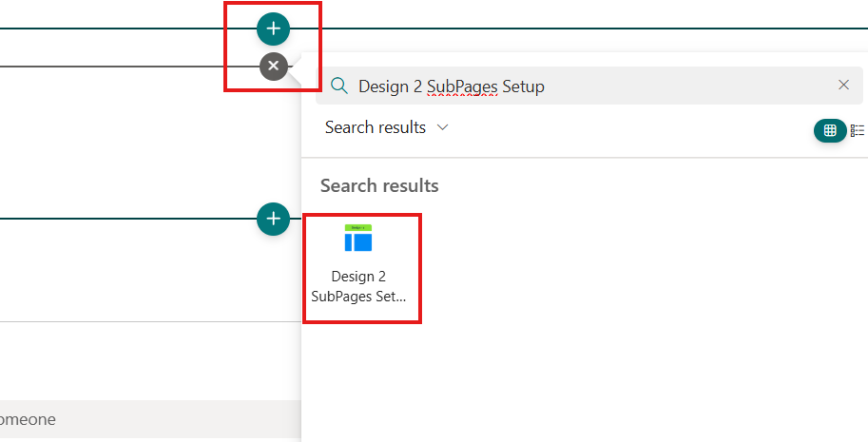Viewport: 868px width, 442px height.
Task: Close the web part picker with gray X
Action: tap(273, 67)
